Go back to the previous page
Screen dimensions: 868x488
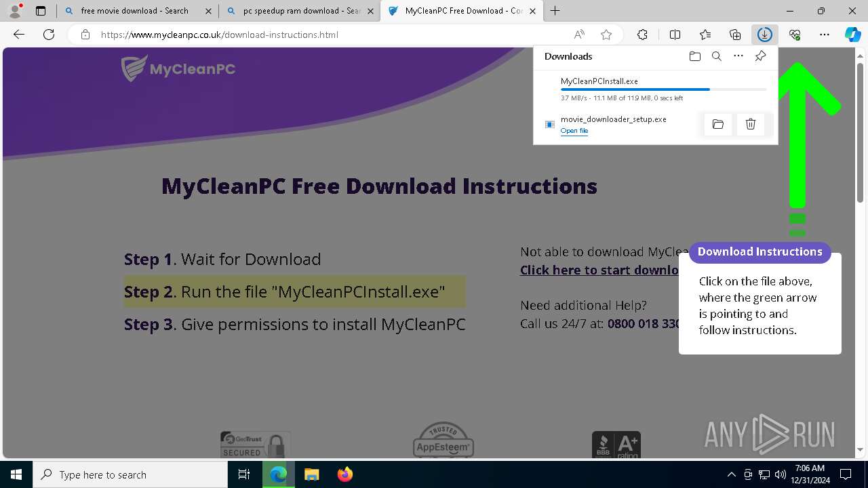19,35
